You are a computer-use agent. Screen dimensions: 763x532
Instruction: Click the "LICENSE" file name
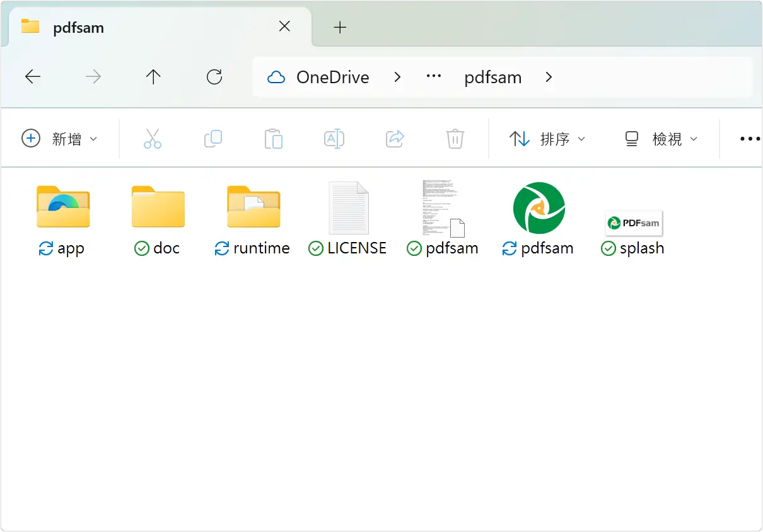click(x=357, y=248)
